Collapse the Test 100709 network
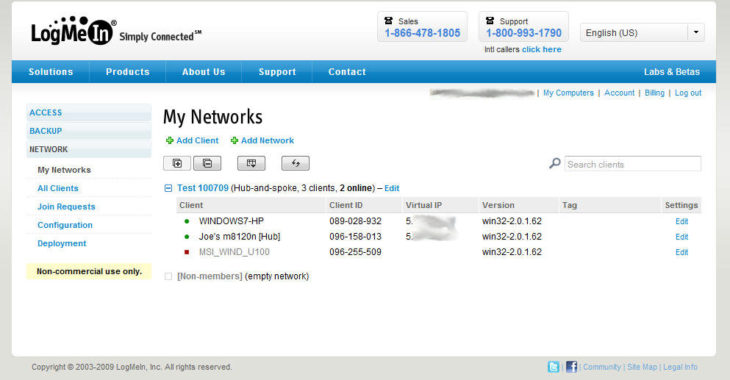 168,188
